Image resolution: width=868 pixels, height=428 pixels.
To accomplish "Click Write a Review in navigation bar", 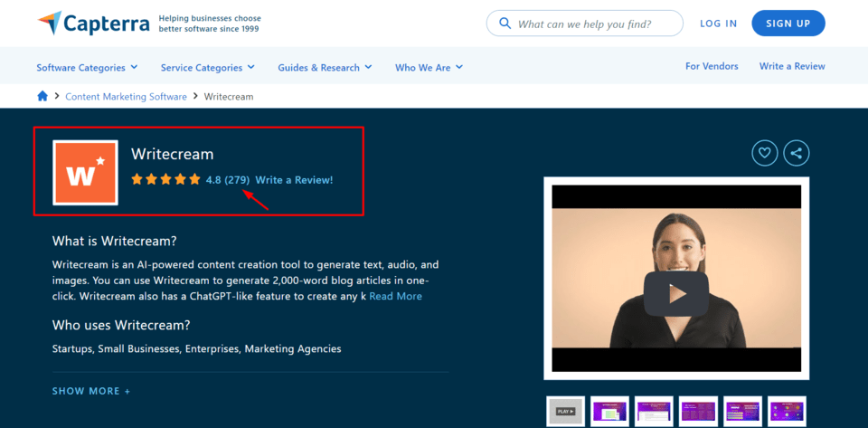I will pyautogui.click(x=792, y=66).
